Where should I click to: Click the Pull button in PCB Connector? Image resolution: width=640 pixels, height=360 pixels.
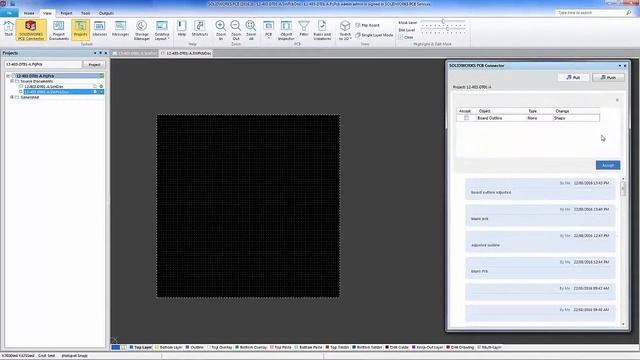click(573, 77)
